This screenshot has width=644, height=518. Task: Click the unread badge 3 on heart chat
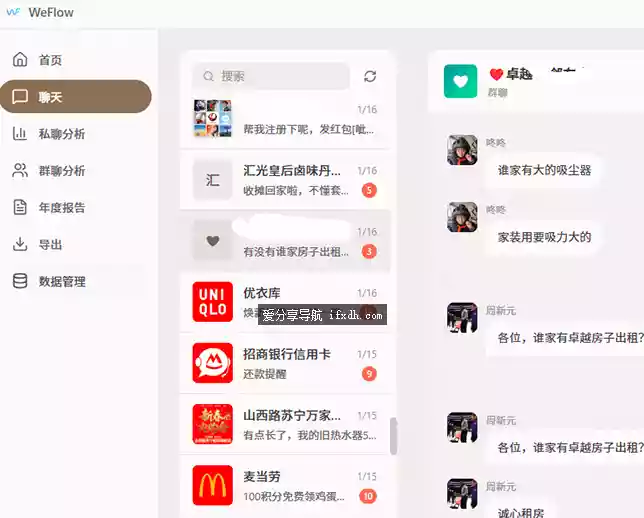click(x=369, y=251)
